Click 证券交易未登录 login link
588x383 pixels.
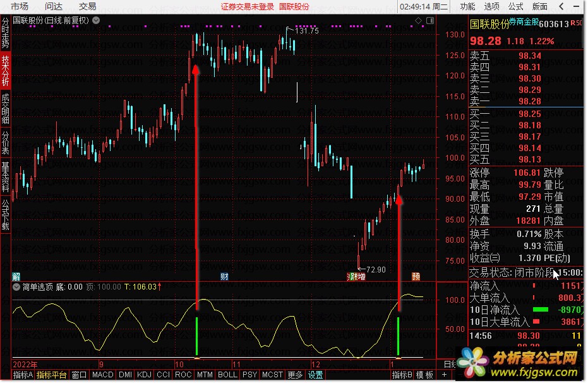pyautogui.click(x=248, y=7)
